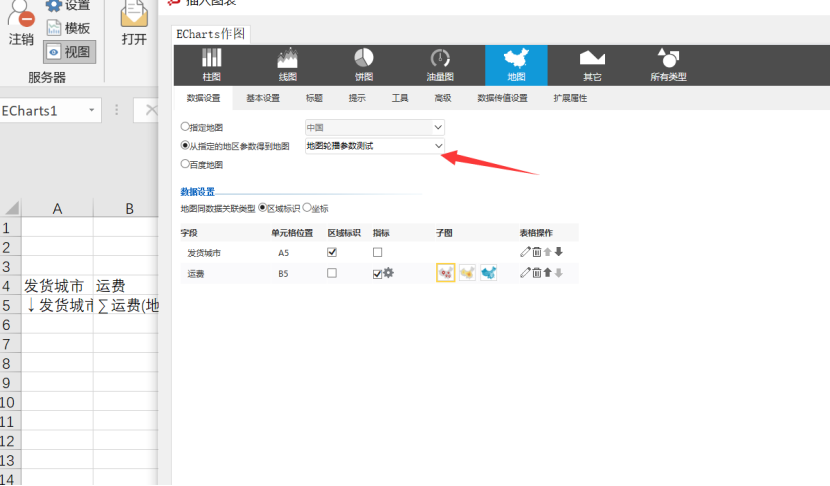The width and height of the screenshot is (830, 486).
Task: Click the 打开 open icon
Action: [134, 23]
